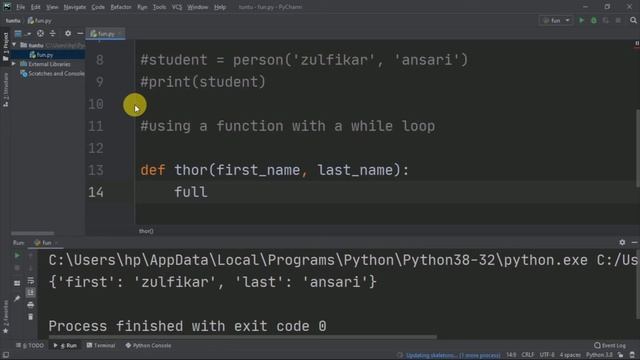Toggle the Favorites side tool window

(x=5, y=317)
